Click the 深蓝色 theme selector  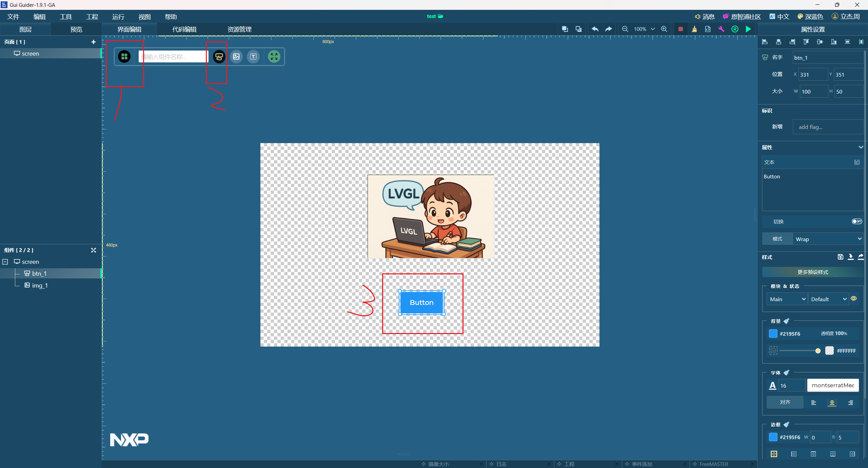[x=810, y=17]
